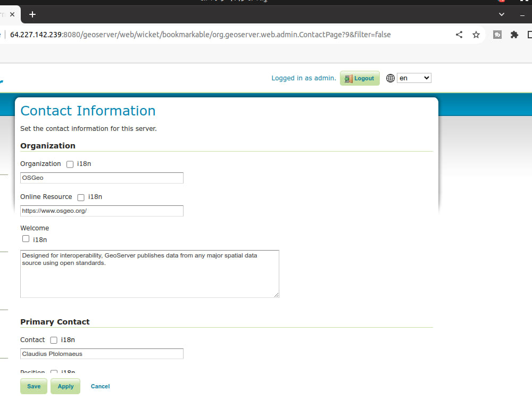Click the share page icon in address bar
The image size is (532, 399).
(459, 35)
